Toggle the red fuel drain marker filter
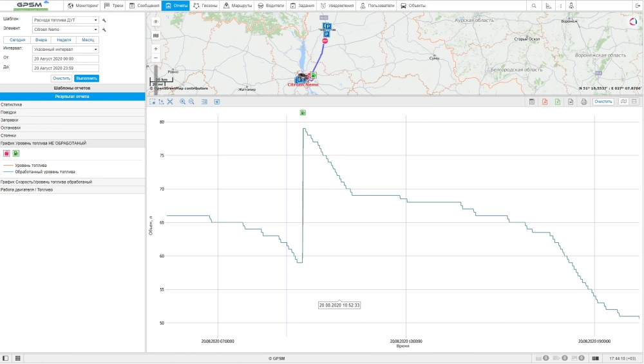This screenshot has height=364, width=644. point(6,153)
